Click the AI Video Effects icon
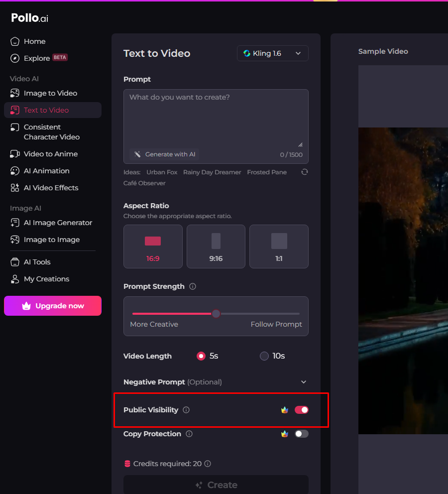The height and width of the screenshot is (494, 448). pyautogui.click(x=15, y=188)
